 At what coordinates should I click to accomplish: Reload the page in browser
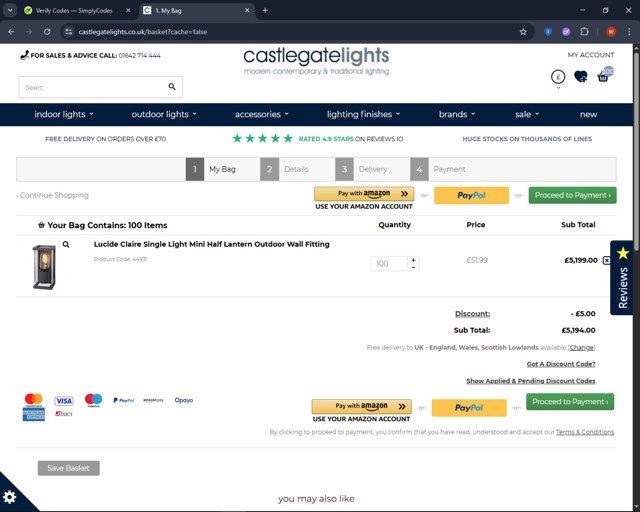point(47,32)
